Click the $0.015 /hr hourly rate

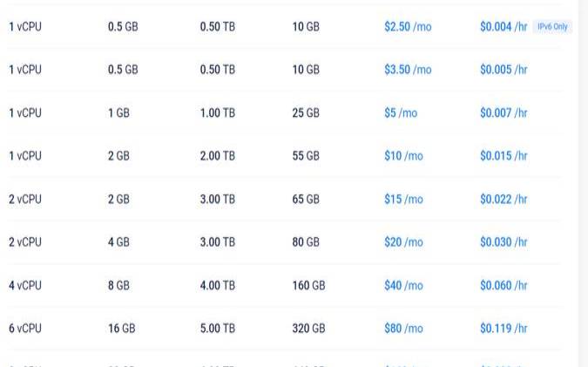coord(504,156)
